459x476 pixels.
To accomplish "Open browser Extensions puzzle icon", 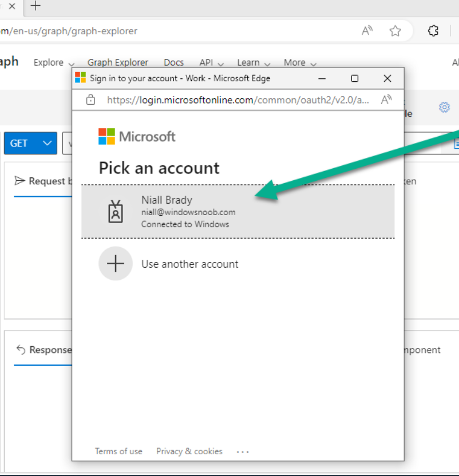I will [x=433, y=31].
